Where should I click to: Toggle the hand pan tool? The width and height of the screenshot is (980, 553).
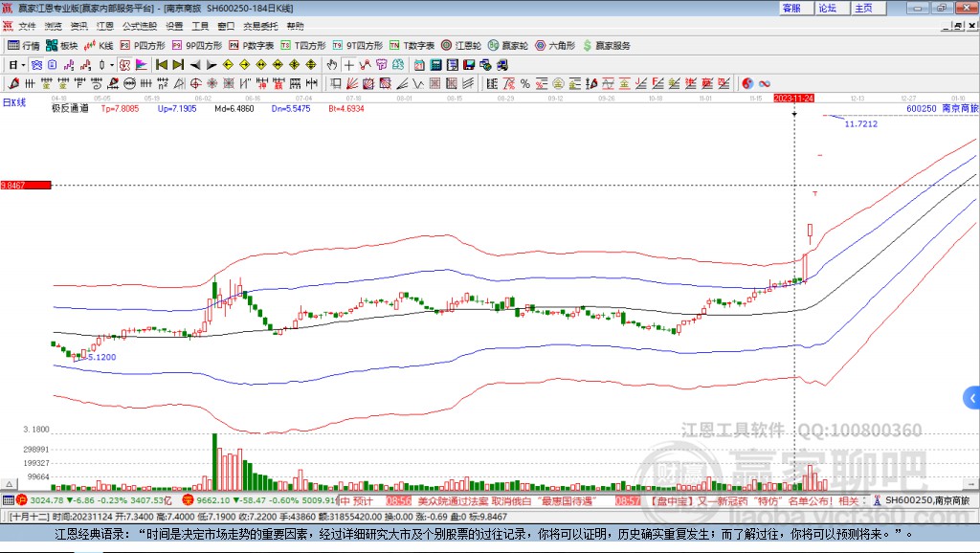pos(332,65)
